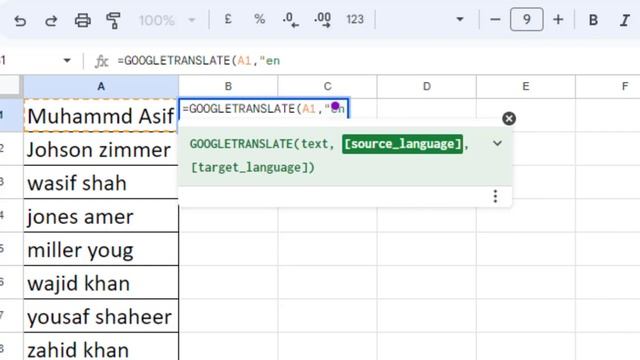This screenshot has height=360, width=640.
Task: Open the font family dropdown arrow
Action: [460, 19]
